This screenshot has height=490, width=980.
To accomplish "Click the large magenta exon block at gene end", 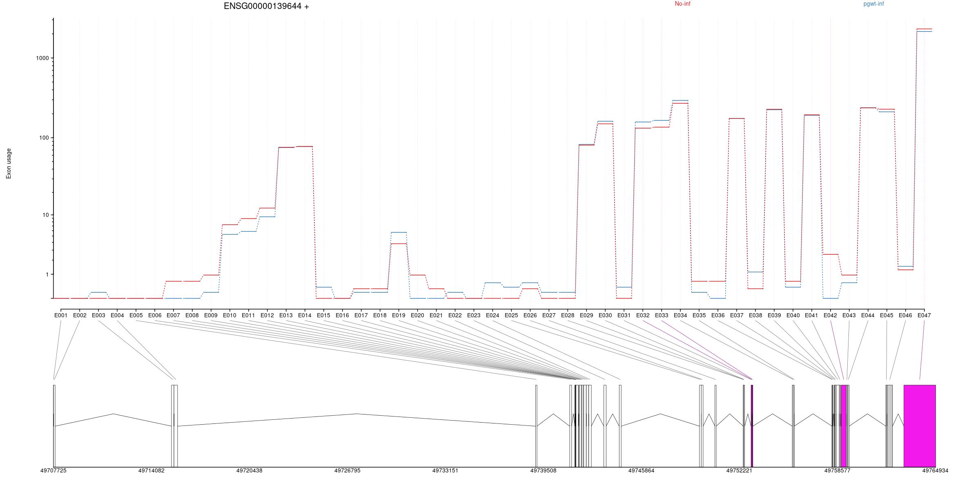I will (920, 426).
